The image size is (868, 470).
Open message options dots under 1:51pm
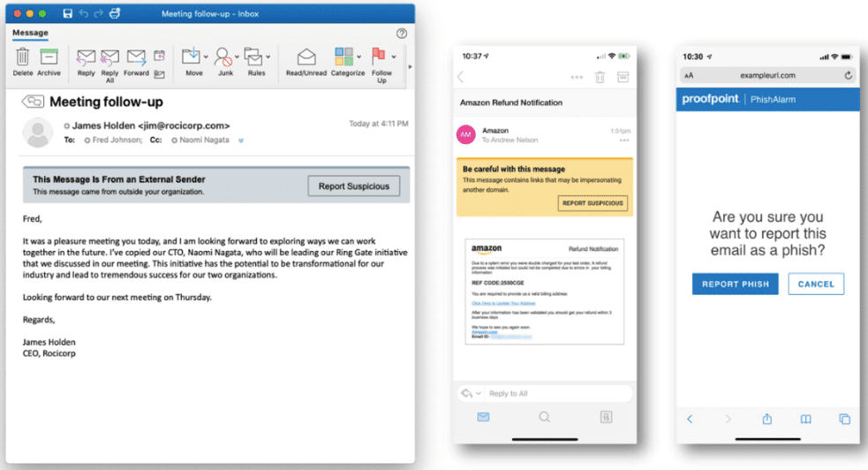pos(624,140)
